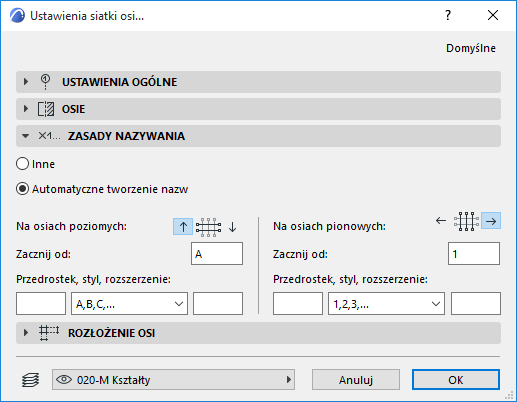Click the vertical axes suffix field

pyautogui.click(x=476, y=304)
